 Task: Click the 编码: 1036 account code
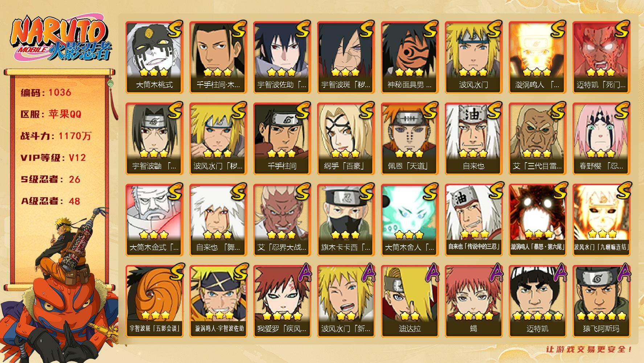(46, 93)
